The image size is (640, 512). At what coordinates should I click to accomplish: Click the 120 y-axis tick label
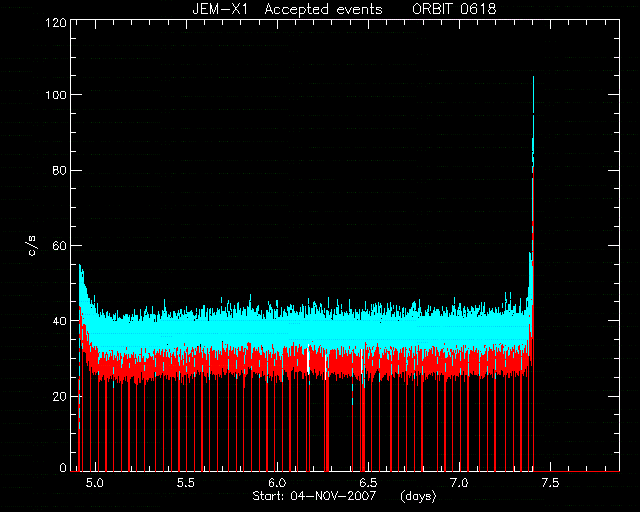[56, 23]
